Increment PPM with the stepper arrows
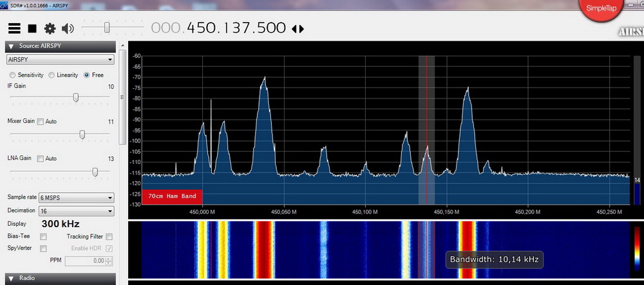 pyautogui.click(x=109, y=259)
